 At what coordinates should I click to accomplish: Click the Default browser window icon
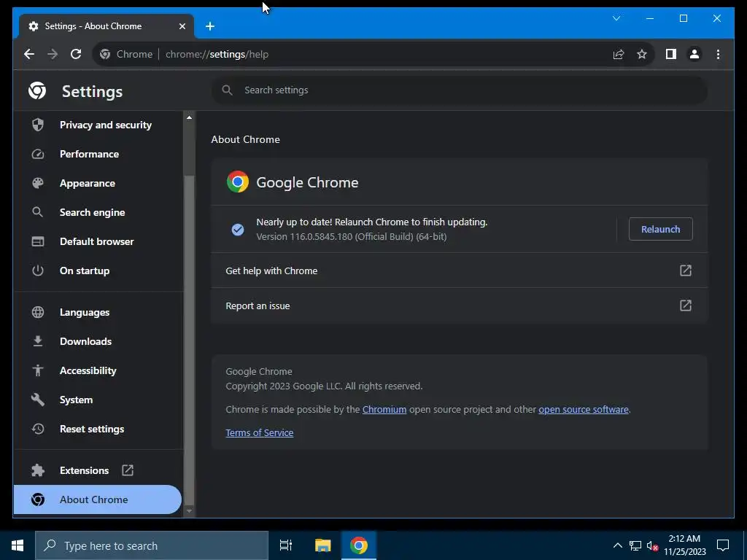[38, 241]
